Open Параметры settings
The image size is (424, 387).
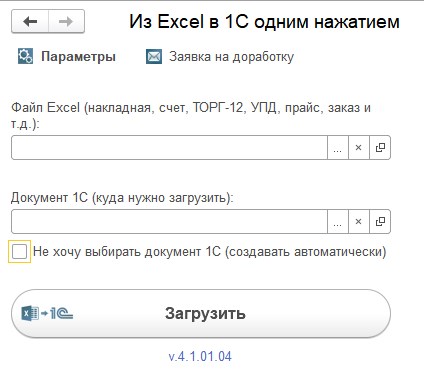(78, 56)
